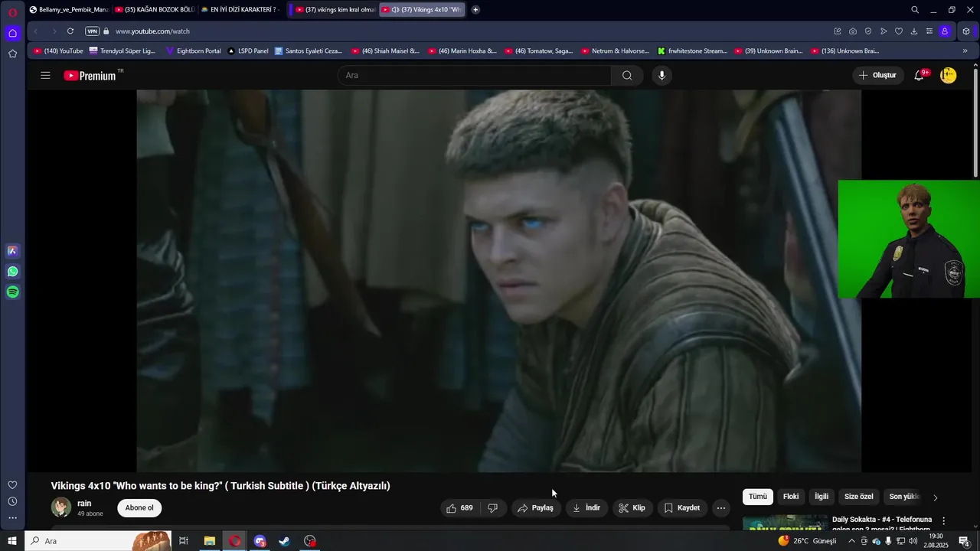This screenshot has width=980, height=551.
Task: Open the sidebar heart pinboards icon
Action: tap(12, 485)
